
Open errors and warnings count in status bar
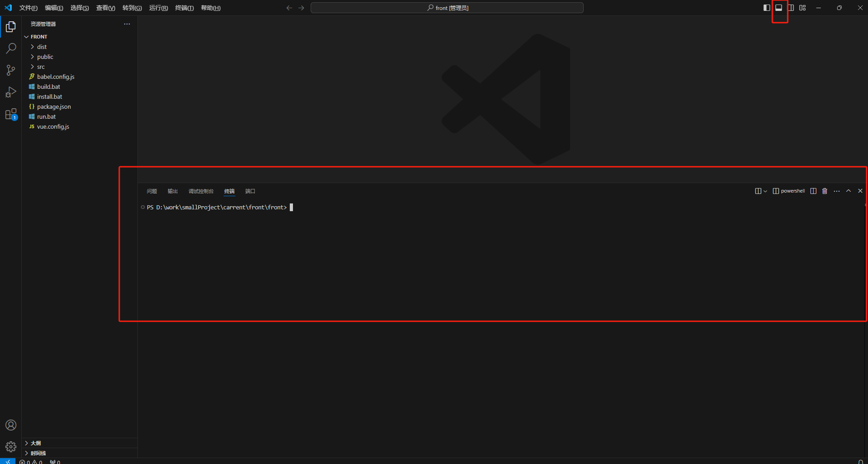pos(31,462)
